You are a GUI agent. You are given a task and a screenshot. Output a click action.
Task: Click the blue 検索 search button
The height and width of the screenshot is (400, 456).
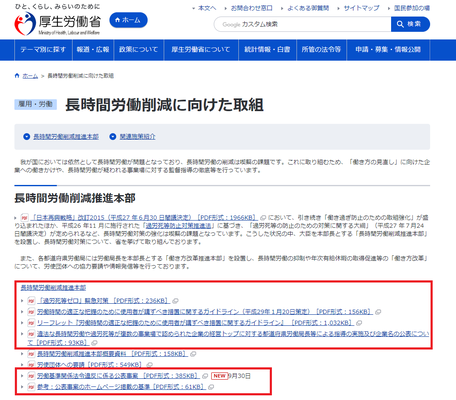click(x=410, y=24)
